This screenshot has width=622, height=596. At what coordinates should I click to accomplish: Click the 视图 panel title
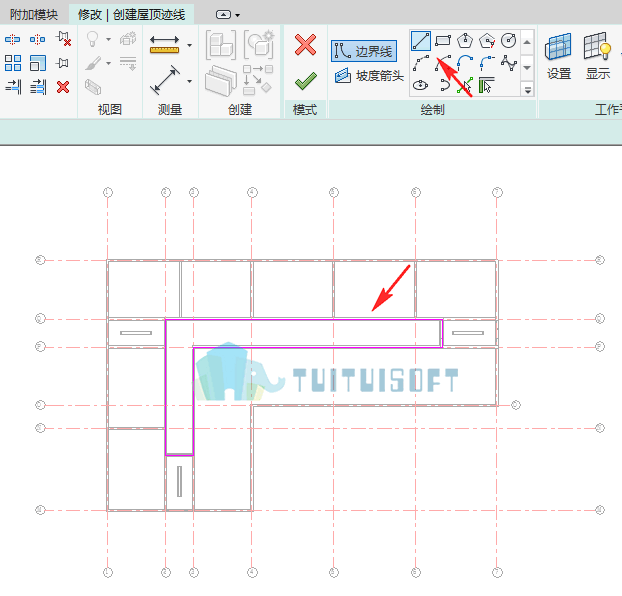coord(109,110)
